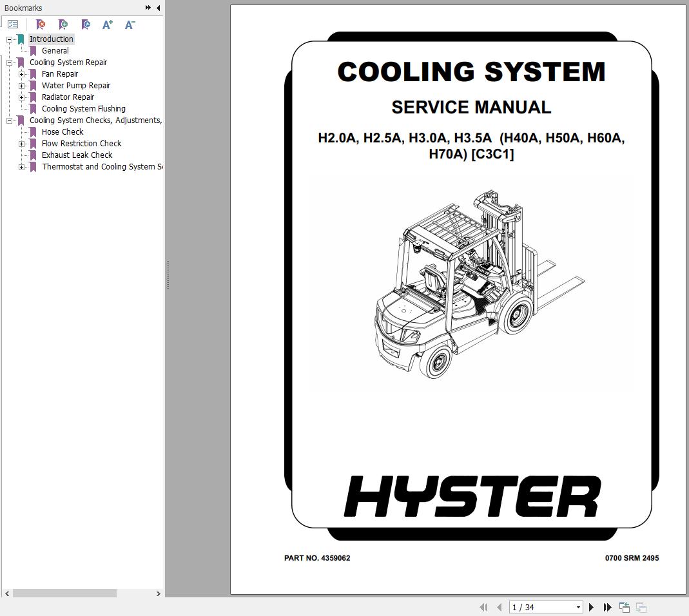Click the 0700 SRM 2495 text
The width and height of the screenshot is (689, 616).
(x=632, y=558)
